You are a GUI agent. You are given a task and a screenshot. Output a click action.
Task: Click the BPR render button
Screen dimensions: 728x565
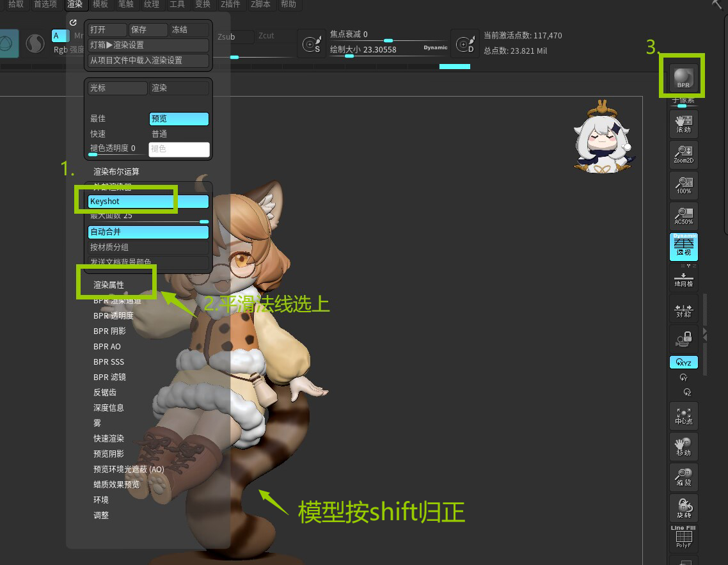[683, 77]
